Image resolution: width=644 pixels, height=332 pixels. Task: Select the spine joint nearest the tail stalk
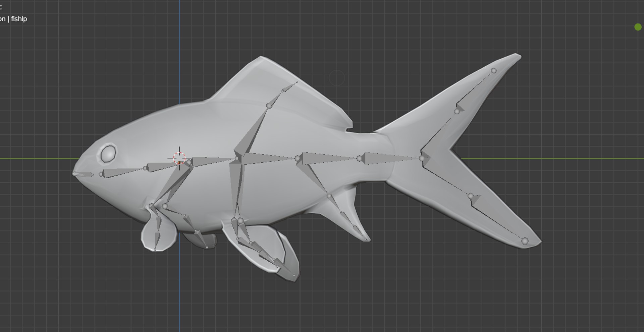359,158
